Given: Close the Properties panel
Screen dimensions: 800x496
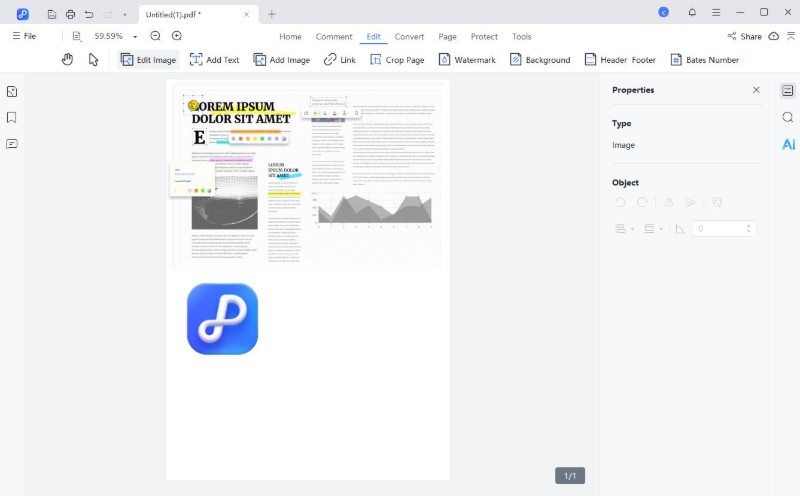Looking at the screenshot, I should click(x=756, y=90).
